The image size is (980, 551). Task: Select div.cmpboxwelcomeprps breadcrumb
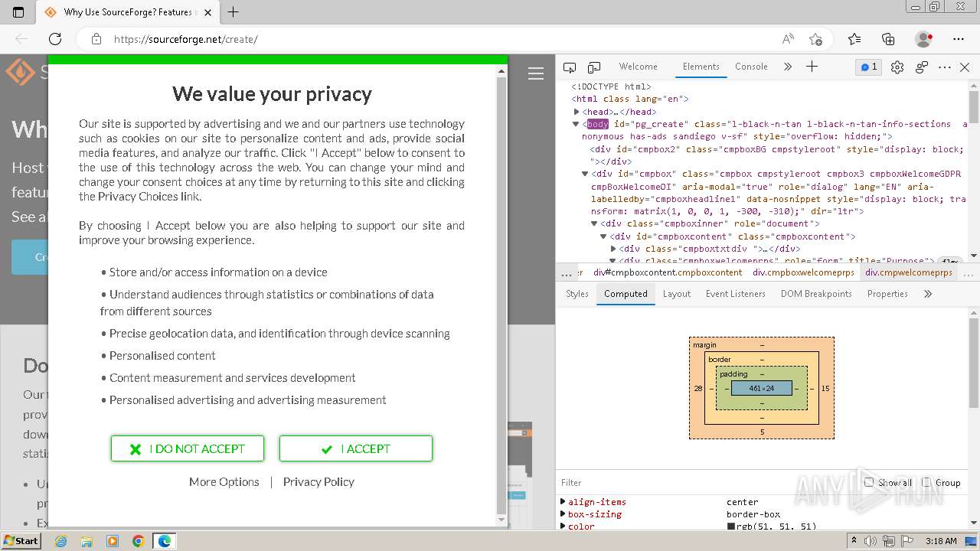803,272
